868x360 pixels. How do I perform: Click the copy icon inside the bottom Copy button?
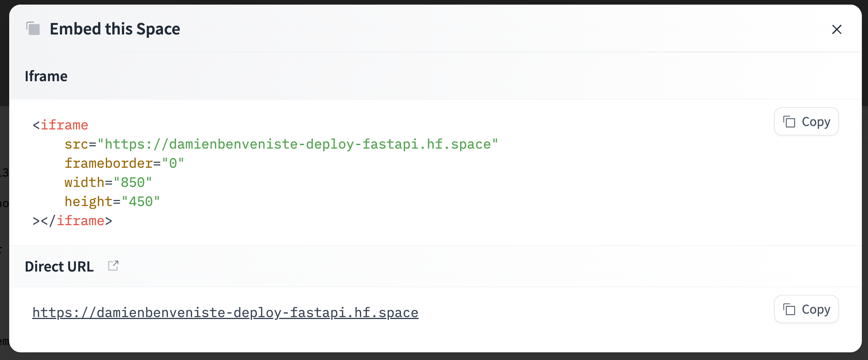tap(789, 309)
